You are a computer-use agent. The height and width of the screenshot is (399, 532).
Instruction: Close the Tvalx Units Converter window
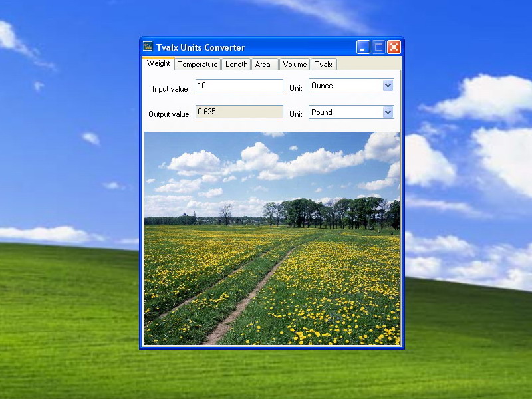(394, 47)
